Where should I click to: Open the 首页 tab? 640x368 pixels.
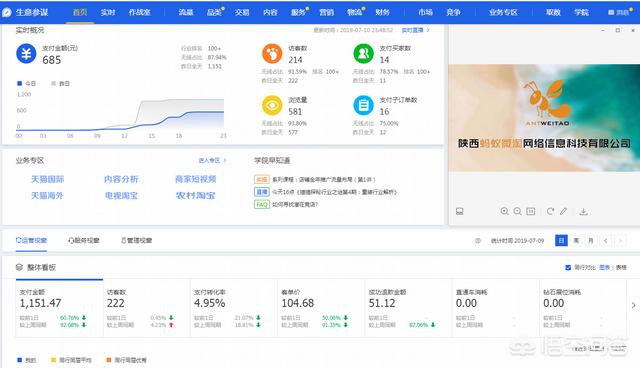tap(80, 13)
